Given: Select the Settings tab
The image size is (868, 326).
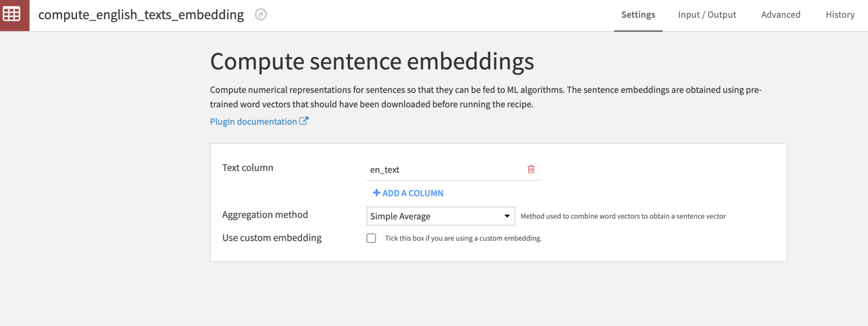Looking at the screenshot, I should tap(638, 14).
